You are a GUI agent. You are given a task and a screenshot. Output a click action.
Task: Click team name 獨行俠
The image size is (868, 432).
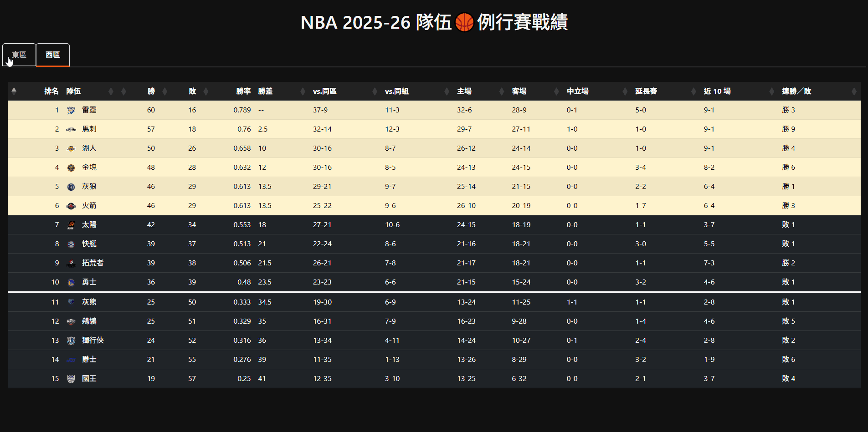(92, 340)
